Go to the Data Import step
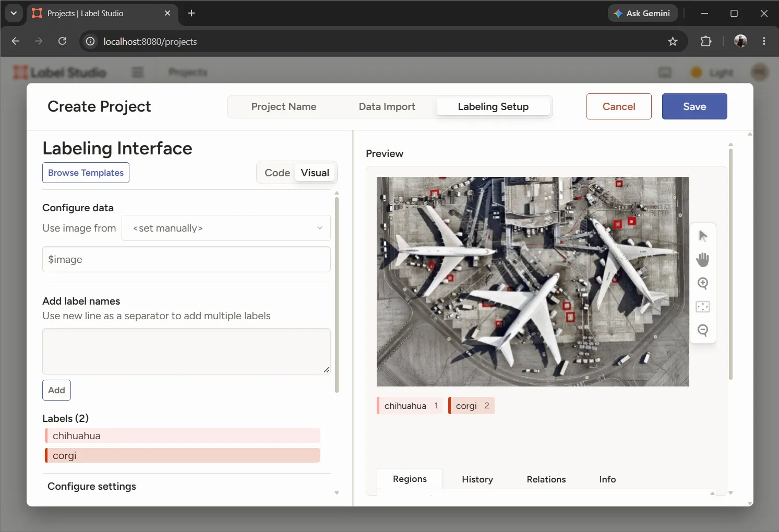 387,106
